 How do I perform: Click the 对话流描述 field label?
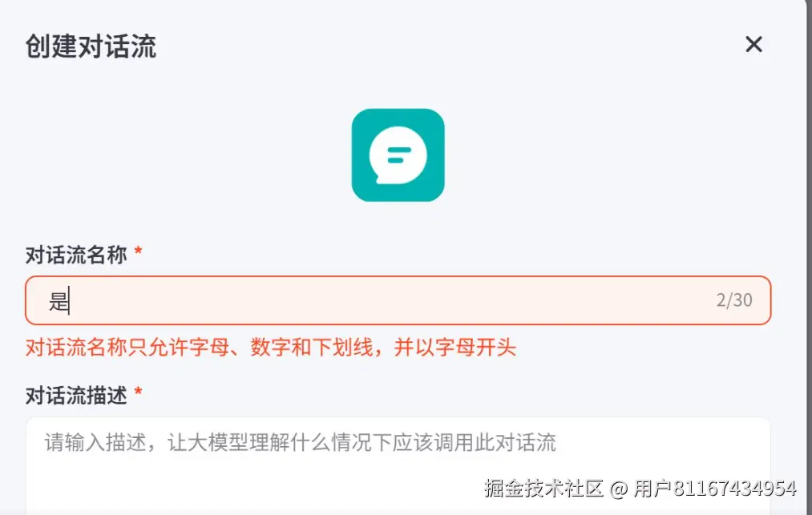point(76,396)
